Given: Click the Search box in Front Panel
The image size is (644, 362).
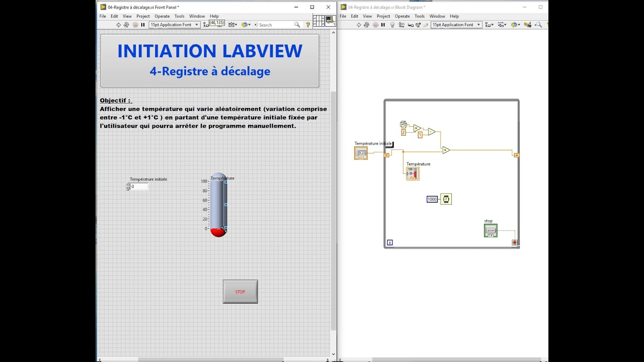Looking at the screenshot, I should tap(276, 25).
